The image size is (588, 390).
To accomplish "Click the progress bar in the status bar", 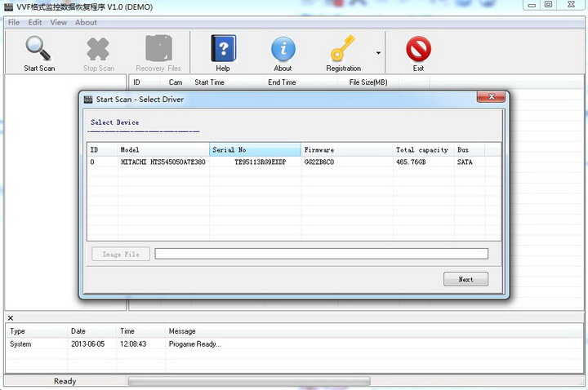I will [249, 381].
